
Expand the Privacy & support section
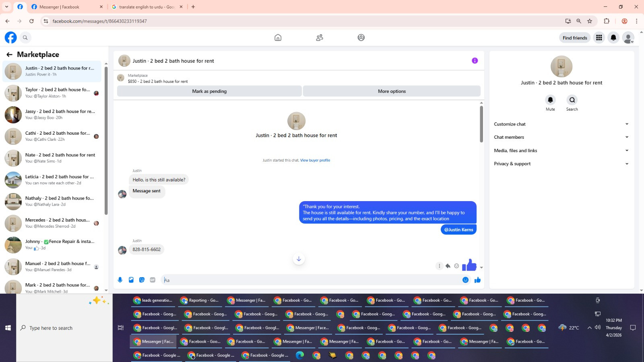pos(561,164)
